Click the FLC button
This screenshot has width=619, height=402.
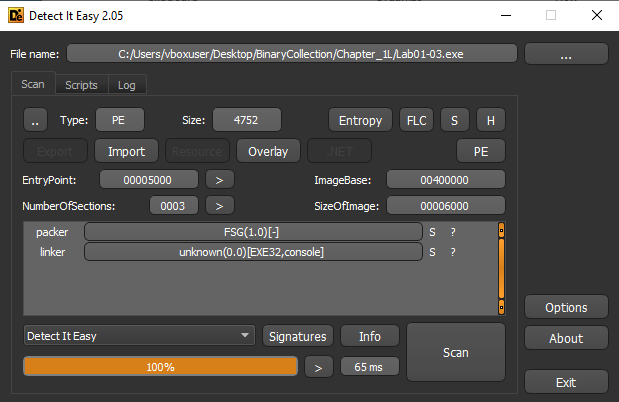(x=416, y=120)
